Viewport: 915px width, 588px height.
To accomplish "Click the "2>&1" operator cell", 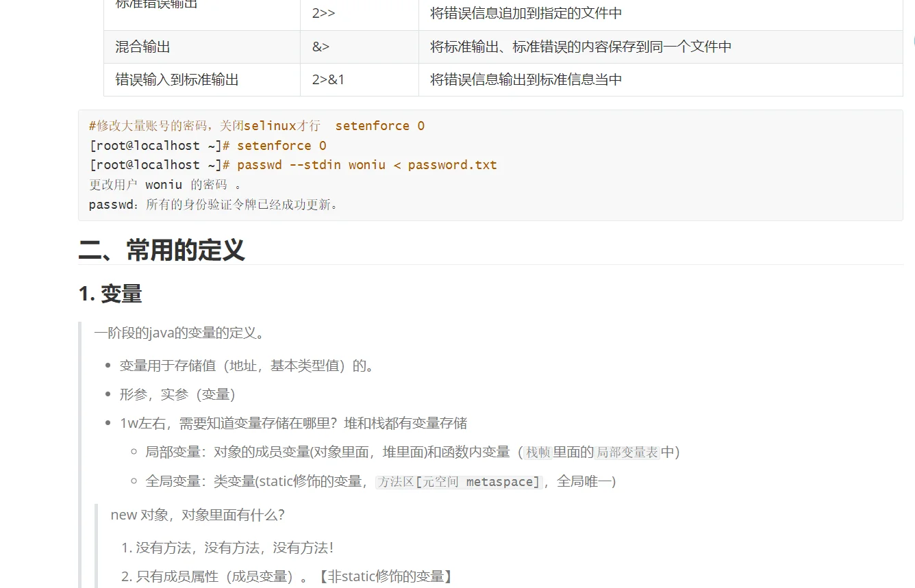I will click(x=359, y=79).
